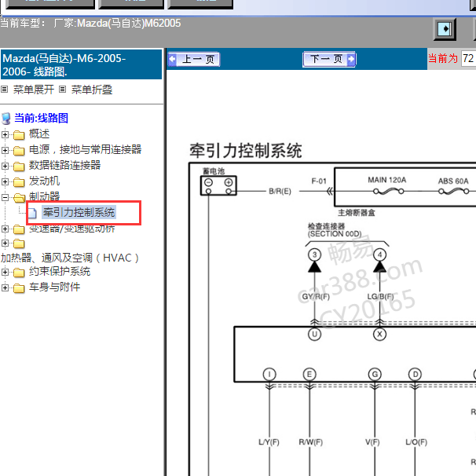The width and height of the screenshot is (476, 476).
Task: Select the 发动机 tree label
Action: 44,181
